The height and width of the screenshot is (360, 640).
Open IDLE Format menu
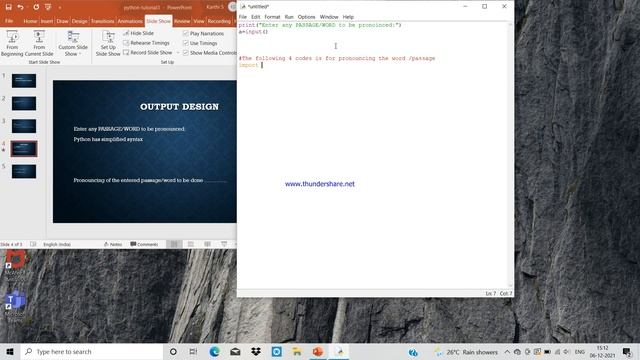[x=272, y=17]
